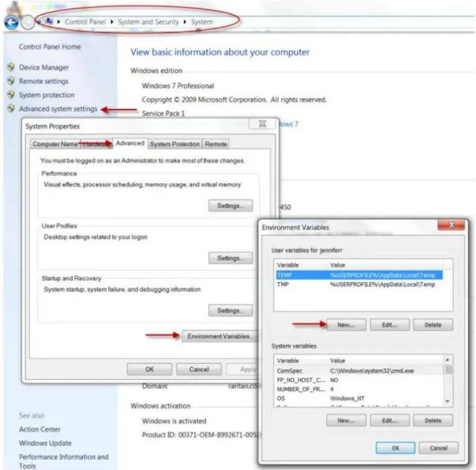This screenshot has height=470, width=476.
Task: Switch to the Remote tab
Action: point(216,144)
